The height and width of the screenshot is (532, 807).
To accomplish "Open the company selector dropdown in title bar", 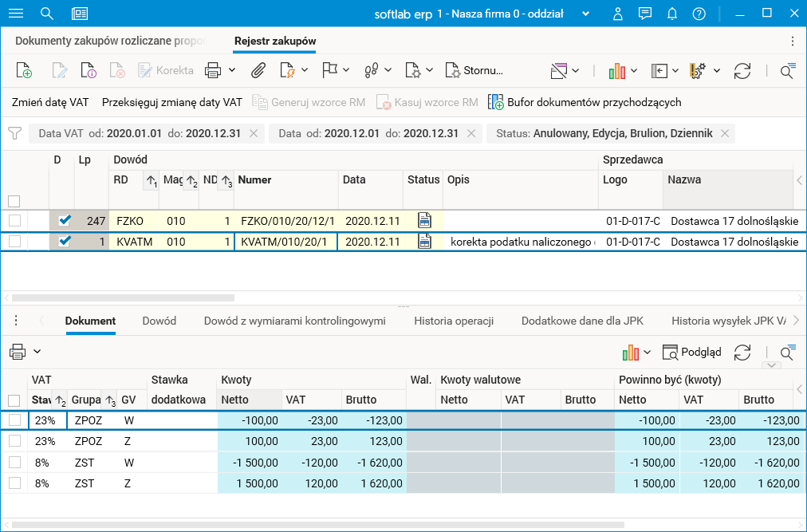I will [x=586, y=14].
